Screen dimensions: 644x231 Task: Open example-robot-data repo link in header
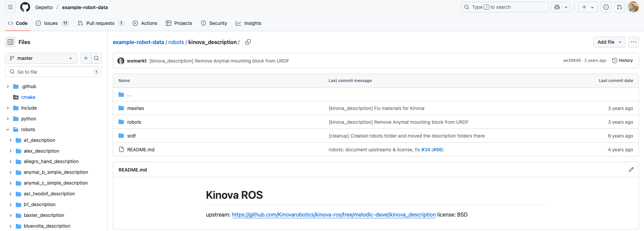click(x=85, y=7)
